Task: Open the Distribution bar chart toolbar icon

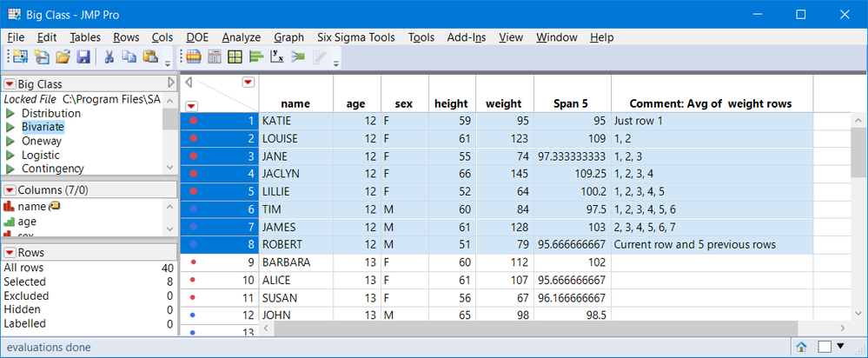Action: tap(256, 57)
